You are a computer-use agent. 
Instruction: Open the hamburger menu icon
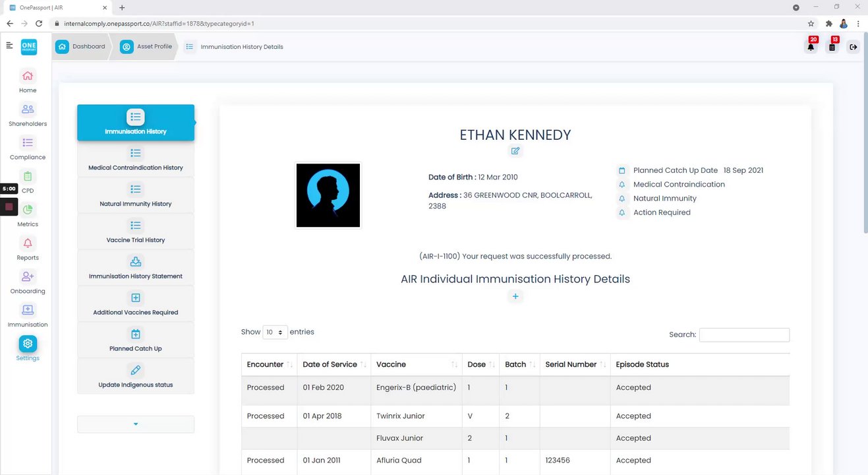[9, 46]
